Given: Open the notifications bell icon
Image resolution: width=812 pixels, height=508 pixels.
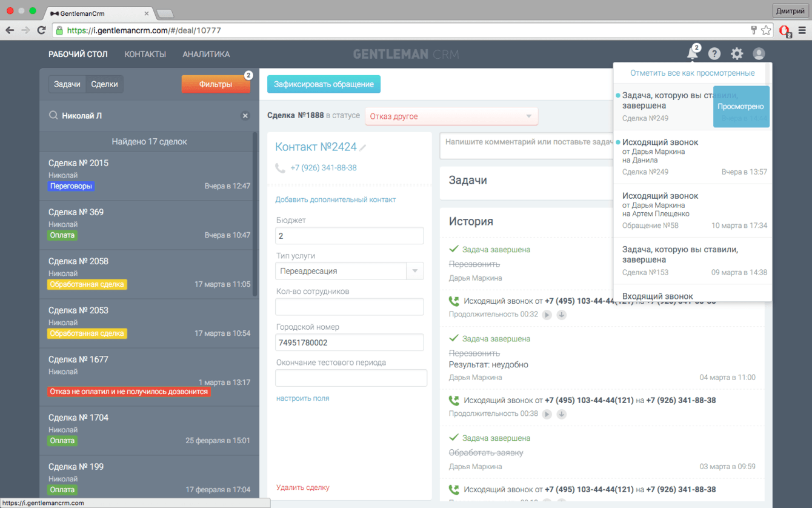Looking at the screenshot, I should (x=692, y=53).
